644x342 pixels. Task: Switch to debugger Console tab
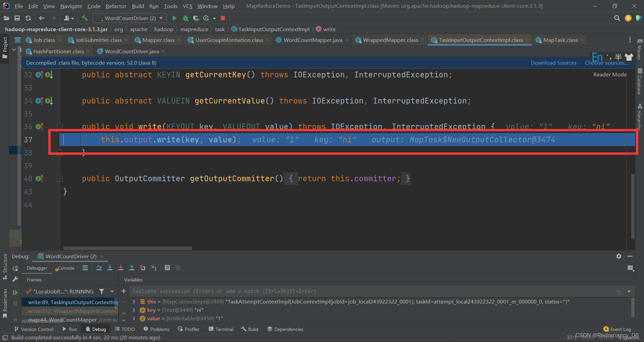66,268
